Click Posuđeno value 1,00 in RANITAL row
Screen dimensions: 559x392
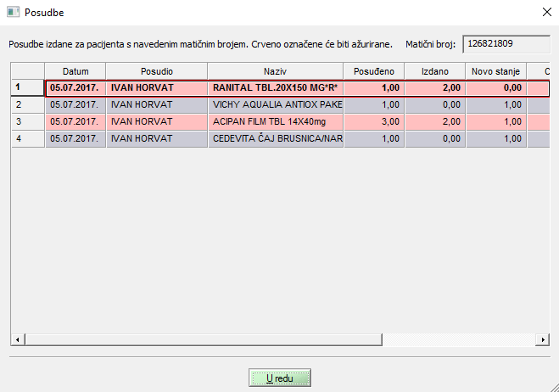point(374,87)
